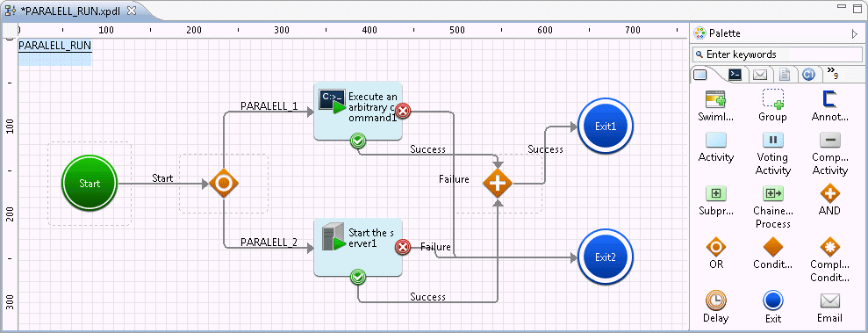Choose the Delay palette icon
The image size is (868, 333).
click(x=716, y=300)
